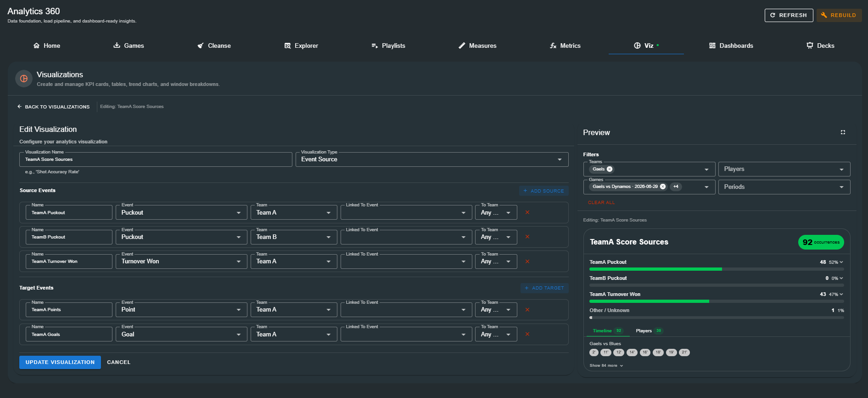Switch to the Players preview tab
Image resolution: width=868 pixels, height=398 pixels.
649,331
